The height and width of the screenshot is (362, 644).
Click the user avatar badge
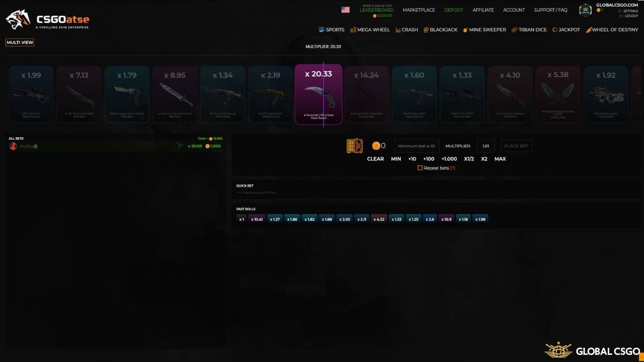coord(585,10)
